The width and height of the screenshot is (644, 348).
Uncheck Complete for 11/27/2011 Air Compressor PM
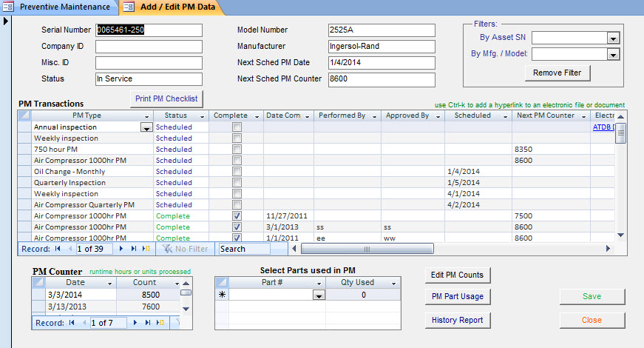click(x=237, y=216)
